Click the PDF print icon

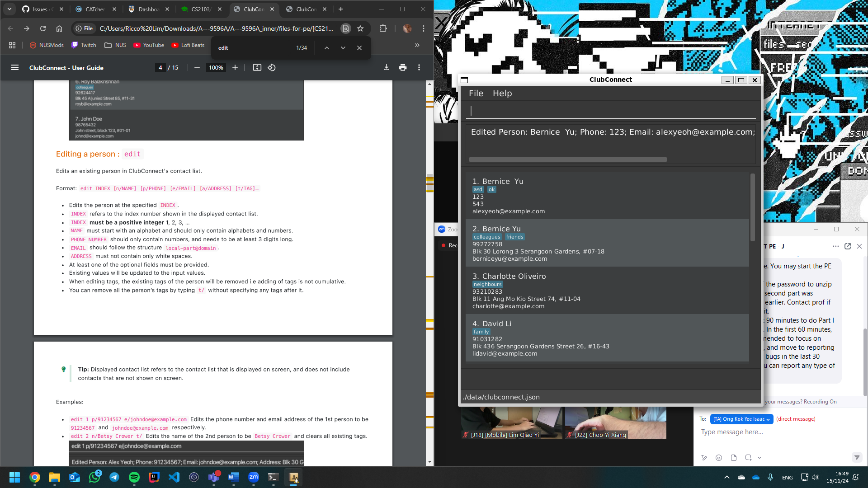click(402, 67)
